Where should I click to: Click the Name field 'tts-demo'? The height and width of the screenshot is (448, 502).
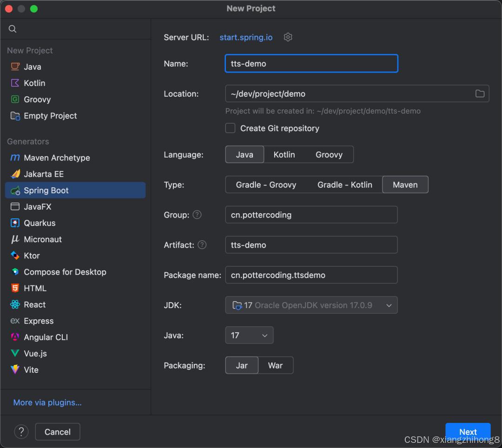click(x=311, y=63)
